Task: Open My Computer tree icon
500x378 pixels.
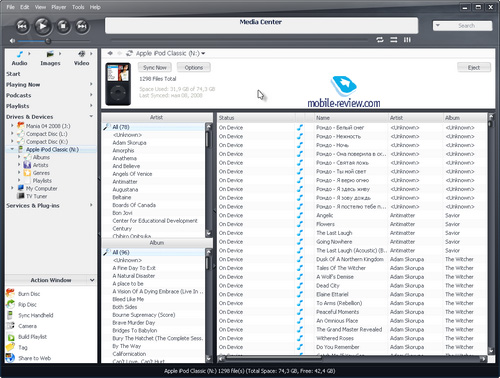Action: coord(21,188)
